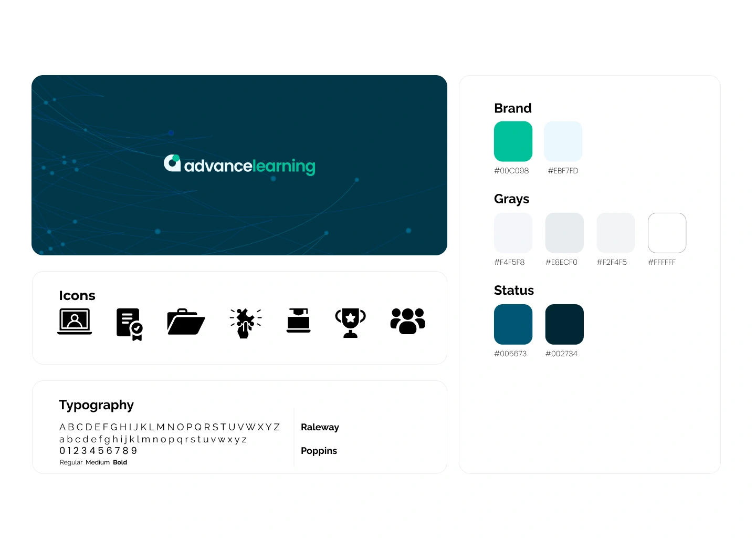
Task: Click the Grays heading
Action: (x=511, y=199)
